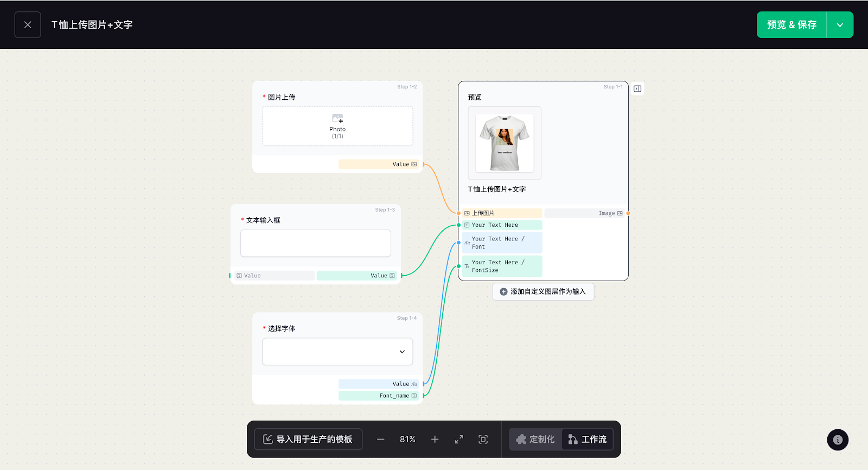
Task: Switch to the 定制化 tab
Action: (535, 439)
